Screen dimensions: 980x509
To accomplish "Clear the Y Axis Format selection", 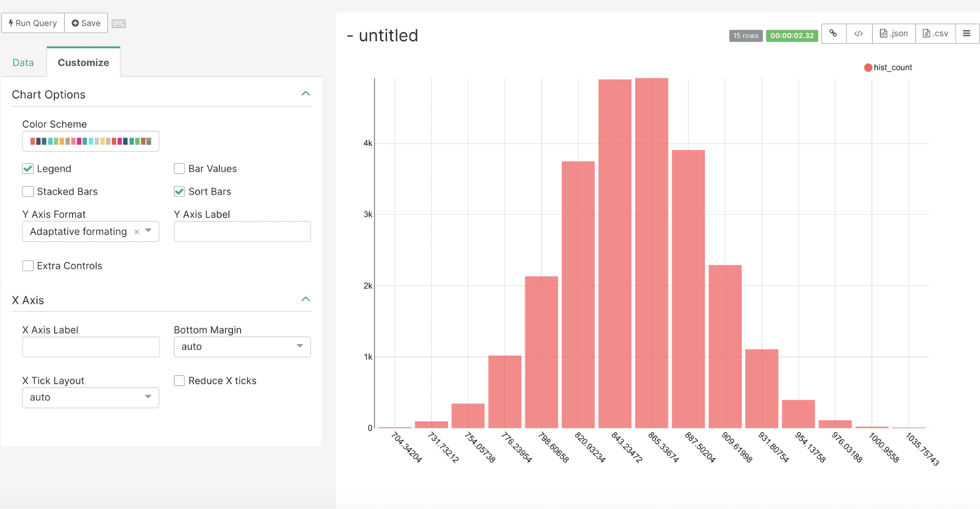I will point(137,232).
